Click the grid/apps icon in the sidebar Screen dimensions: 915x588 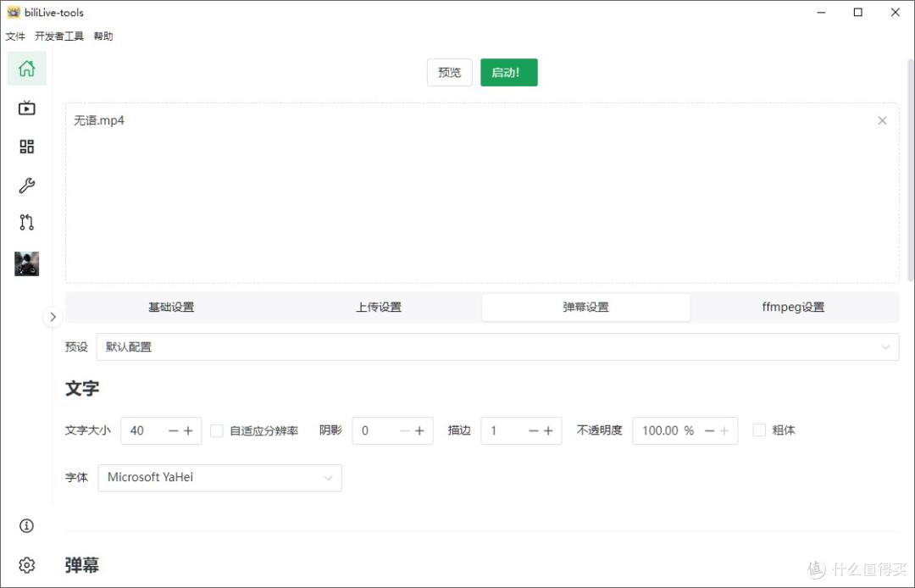coord(26,146)
